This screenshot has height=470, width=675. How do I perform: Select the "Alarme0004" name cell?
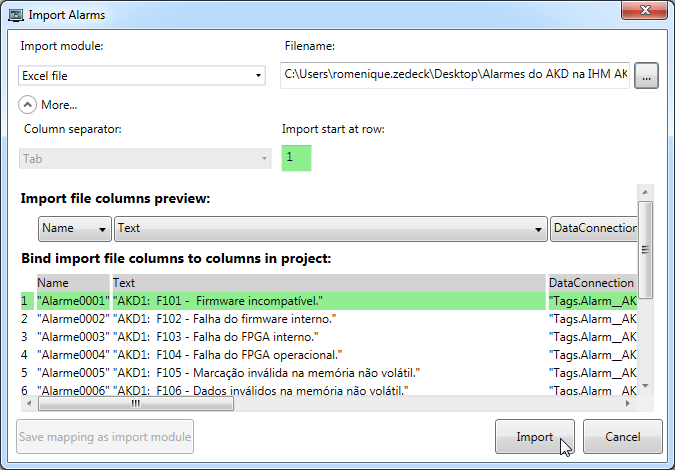pyautogui.click(x=73, y=355)
